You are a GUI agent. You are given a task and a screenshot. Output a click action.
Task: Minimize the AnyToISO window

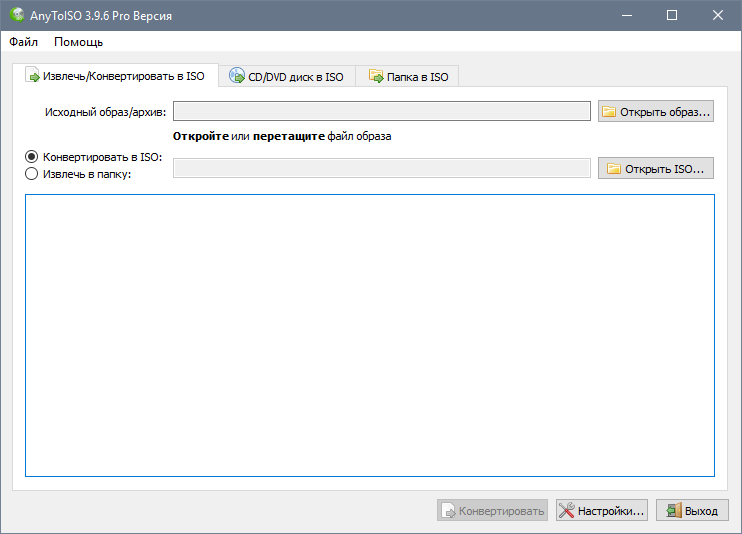(627, 15)
